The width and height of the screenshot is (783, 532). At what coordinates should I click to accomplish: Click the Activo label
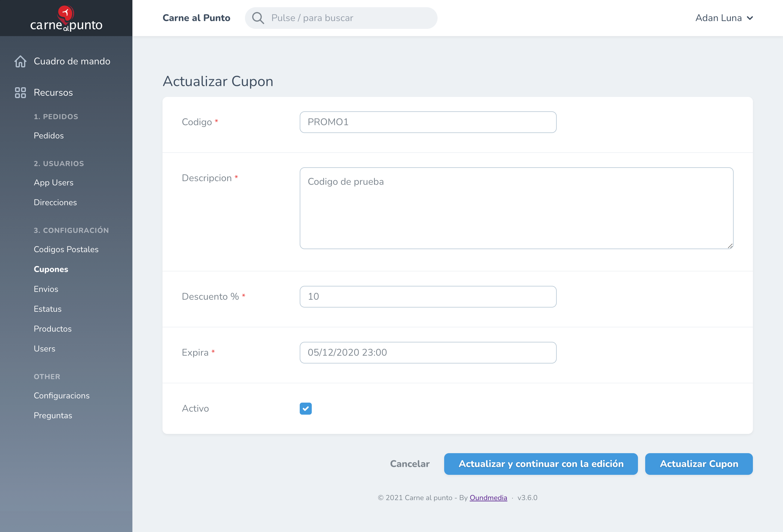tap(195, 408)
